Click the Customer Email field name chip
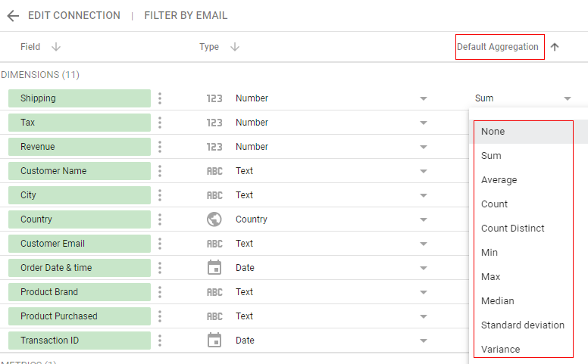The width and height of the screenshot is (588, 364). (x=80, y=244)
